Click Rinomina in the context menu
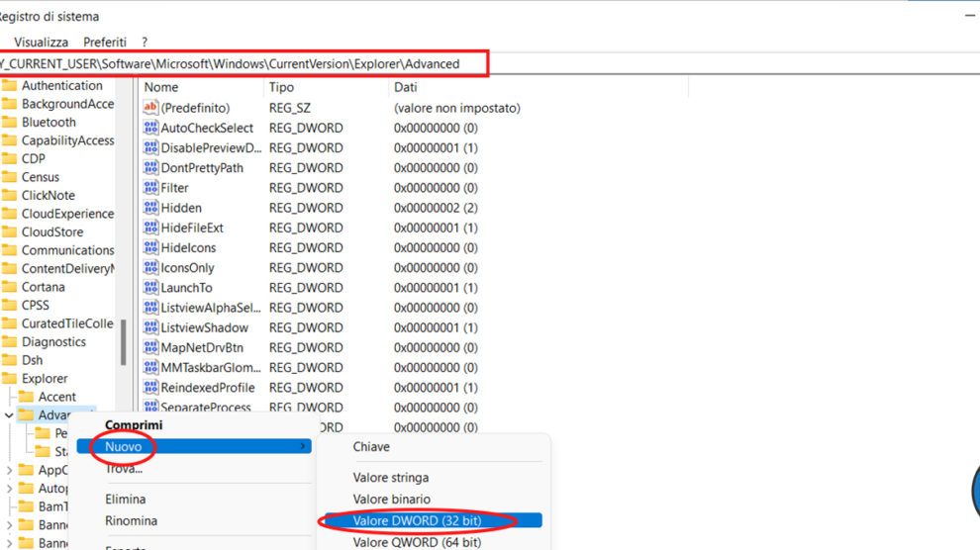The image size is (980, 550). (x=131, y=520)
